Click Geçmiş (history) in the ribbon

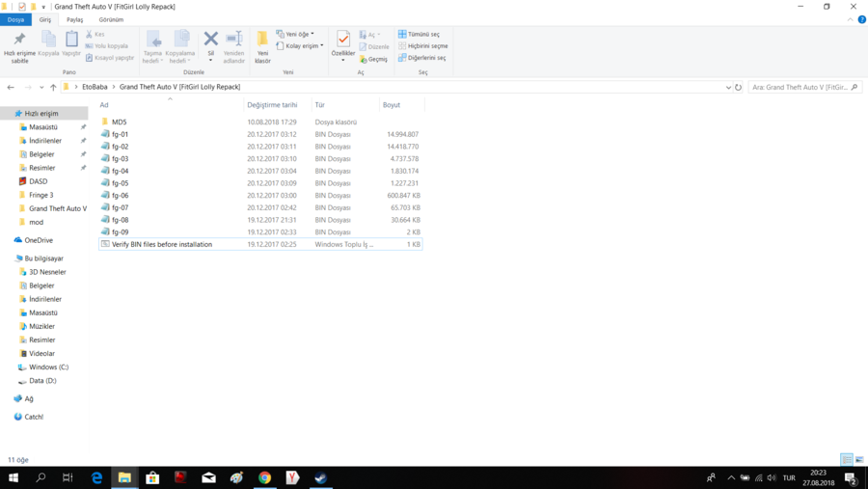coord(374,59)
